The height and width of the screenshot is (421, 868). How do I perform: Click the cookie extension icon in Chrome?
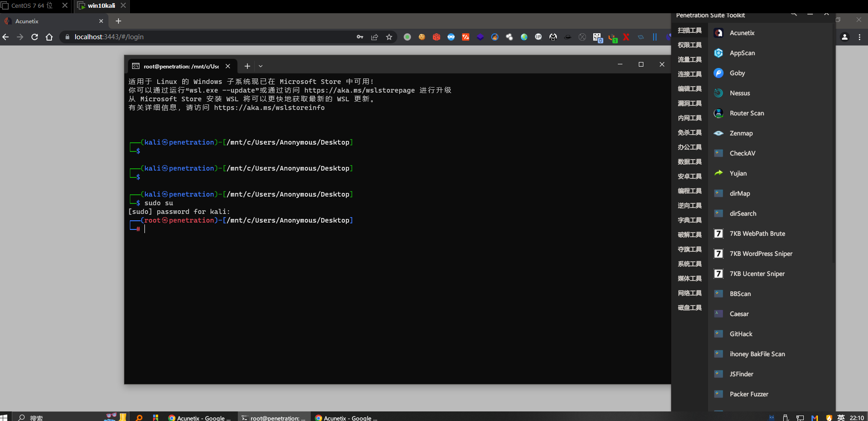point(422,37)
